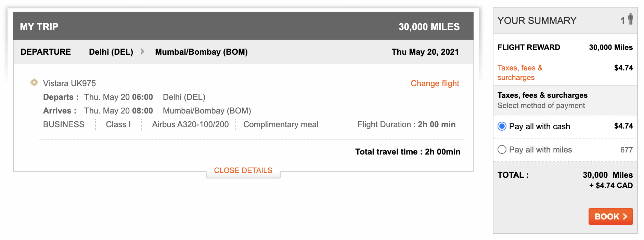Click the MY TRIP header title
Viewport: 644px width, 240px height.
[x=39, y=27]
